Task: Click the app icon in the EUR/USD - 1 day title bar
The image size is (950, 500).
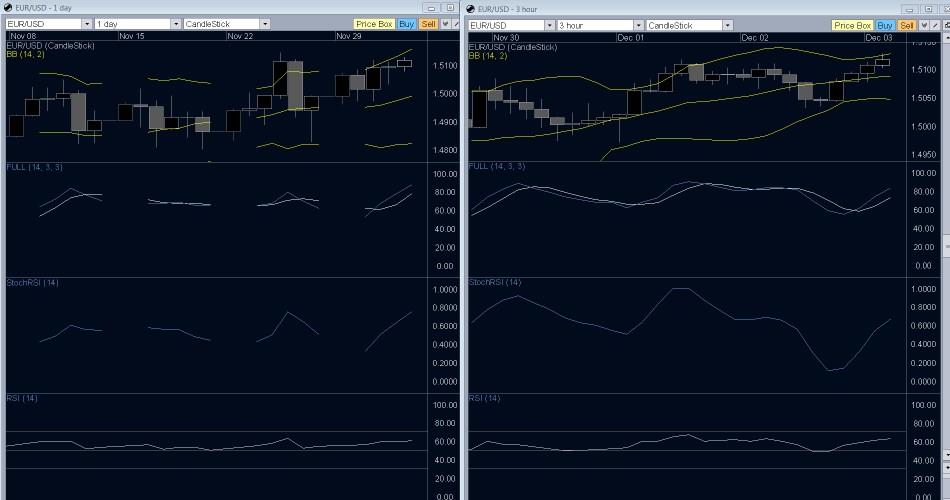Action: 8,8
